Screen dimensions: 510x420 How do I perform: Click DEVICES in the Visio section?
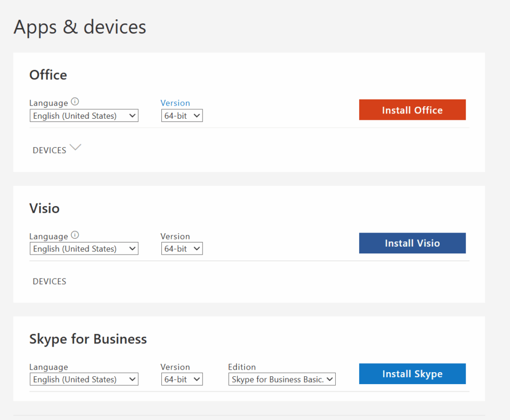pyautogui.click(x=49, y=281)
